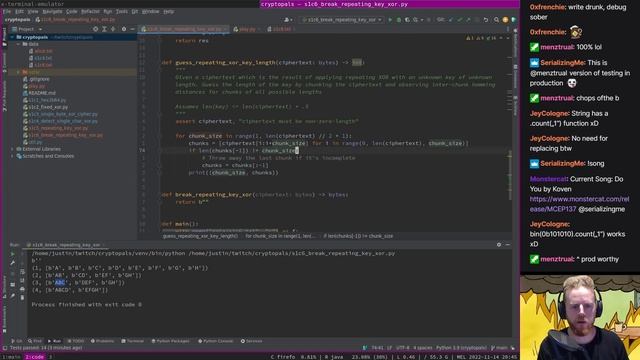Expand Scratches and Consoles node
This screenshot has height=360, width=640.
(12, 156)
